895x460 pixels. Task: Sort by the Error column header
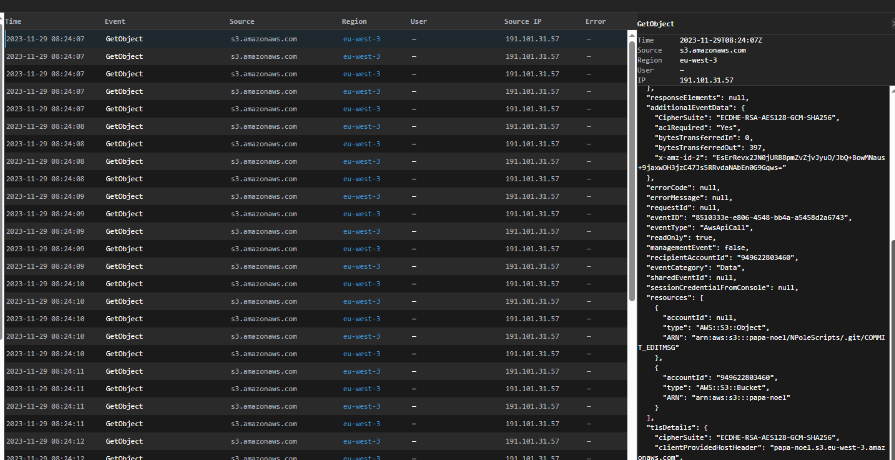point(595,21)
